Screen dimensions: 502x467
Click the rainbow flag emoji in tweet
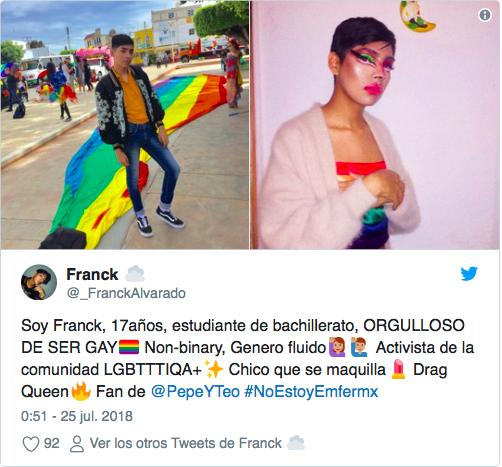(129, 347)
